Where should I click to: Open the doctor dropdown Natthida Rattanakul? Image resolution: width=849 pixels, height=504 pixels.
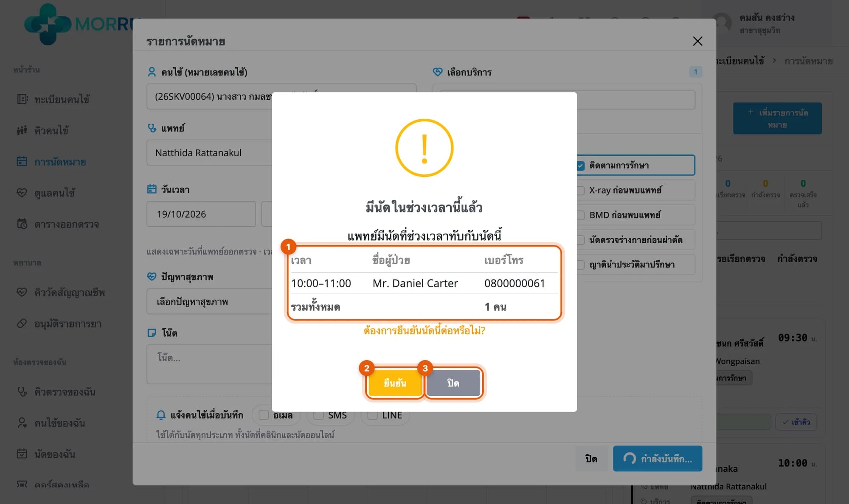click(x=209, y=153)
